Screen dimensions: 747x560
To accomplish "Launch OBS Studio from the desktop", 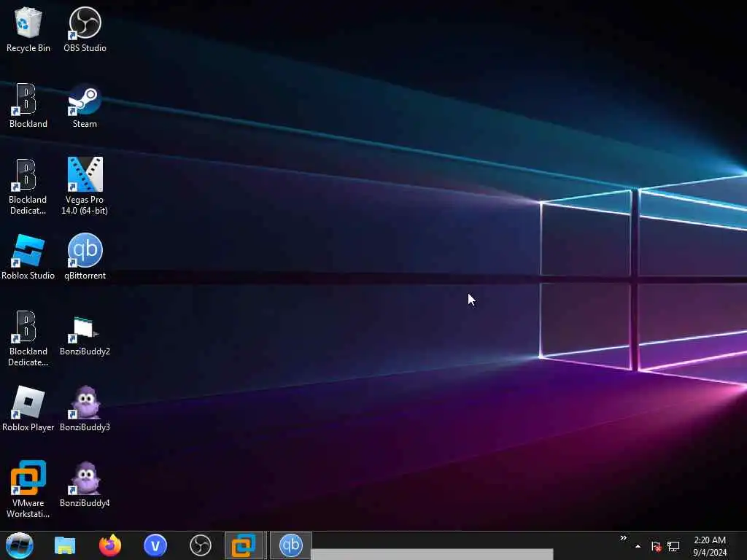I will [85, 29].
